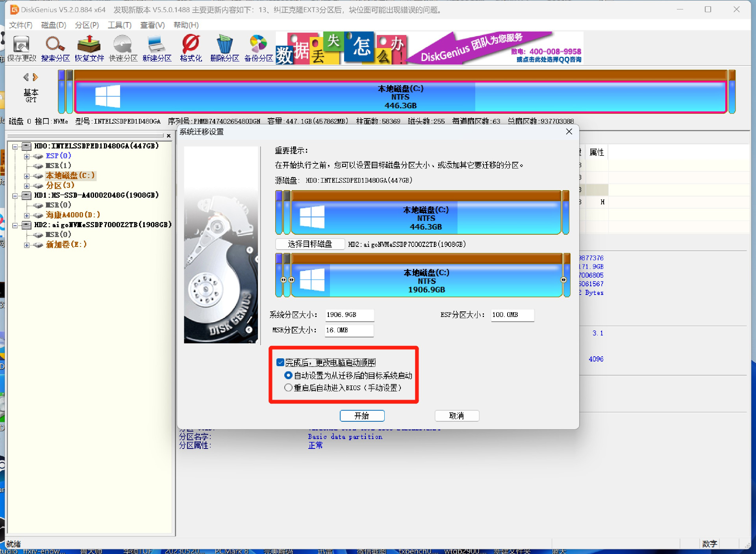Viewport: 756px width, 554px height.
Task: Open the 工具(T) menu
Action: pyautogui.click(x=119, y=25)
